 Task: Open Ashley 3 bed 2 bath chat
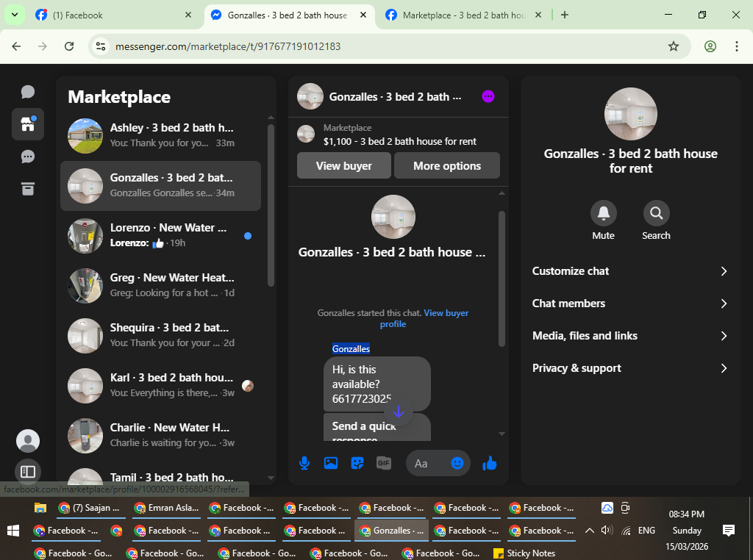[x=161, y=136]
